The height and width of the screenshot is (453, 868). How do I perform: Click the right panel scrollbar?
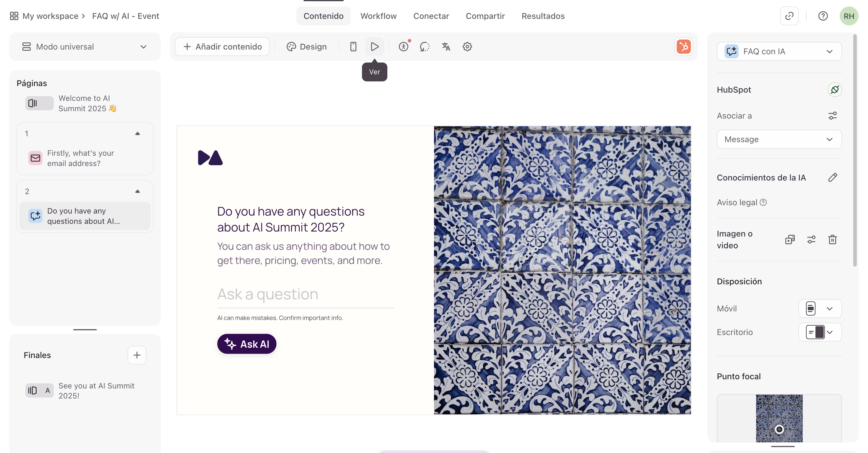[854, 151]
